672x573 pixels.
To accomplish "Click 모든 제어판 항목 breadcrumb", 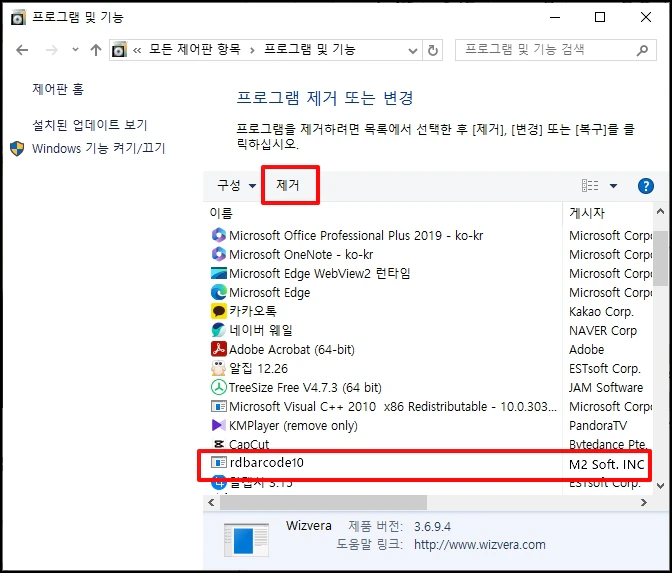I will click(x=195, y=50).
